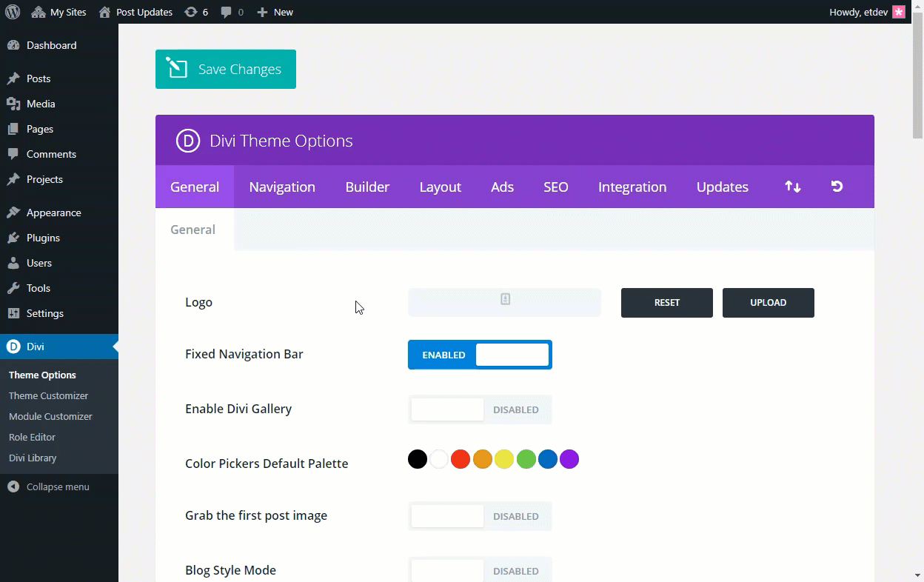This screenshot has width=924, height=582.
Task: Open Divi import/export with the arrows icon
Action: pyautogui.click(x=792, y=187)
